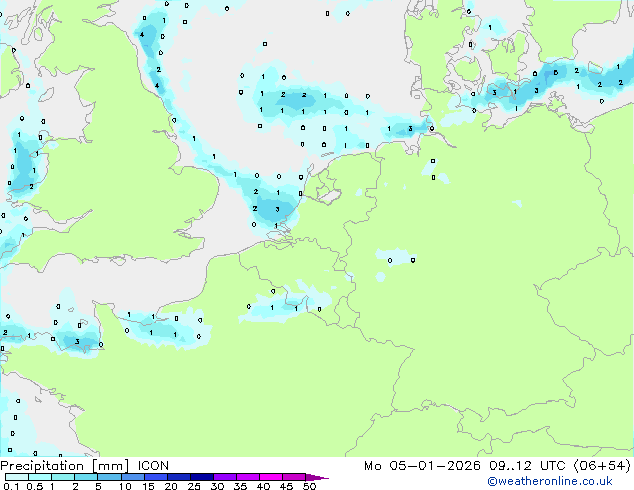
Task: Click the '10' legend scale value
Action: tap(125, 486)
